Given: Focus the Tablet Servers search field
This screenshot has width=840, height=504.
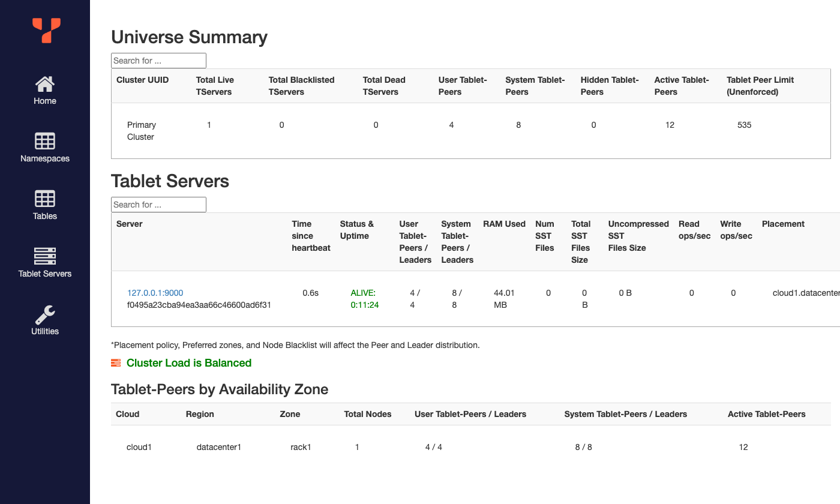Looking at the screenshot, I should click(x=158, y=205).
